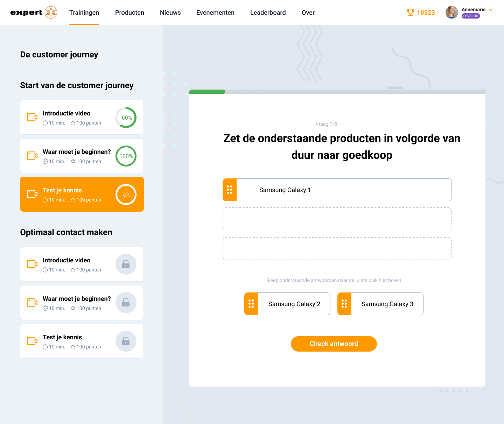Switch to the Trainingen tab

(84, 13)
